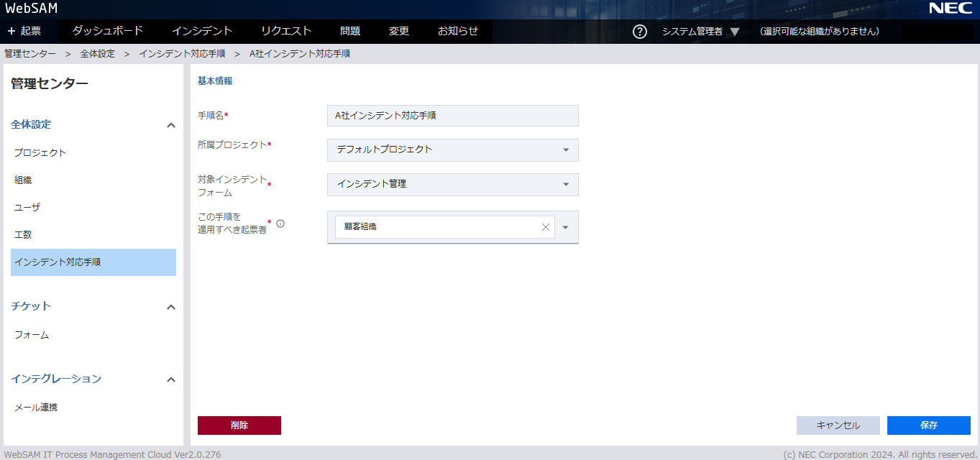Open the ダッシュボード menu

pos(108,31)
